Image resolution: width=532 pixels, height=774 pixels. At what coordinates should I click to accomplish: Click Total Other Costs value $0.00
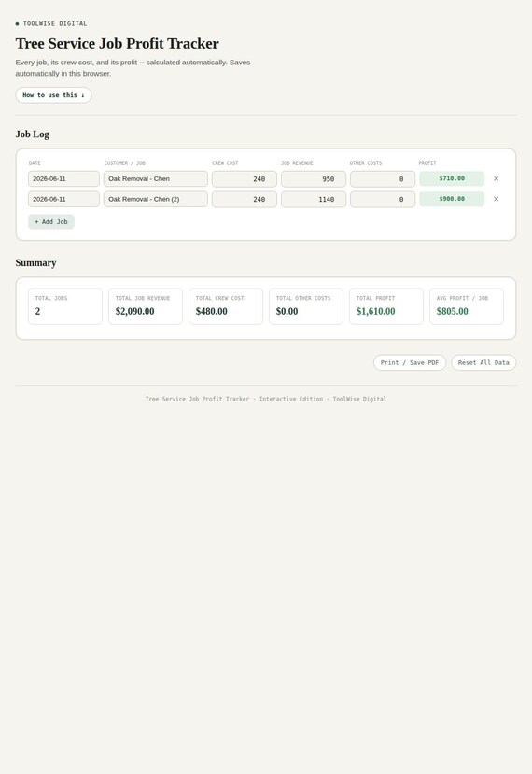click(x=287, y=312)
